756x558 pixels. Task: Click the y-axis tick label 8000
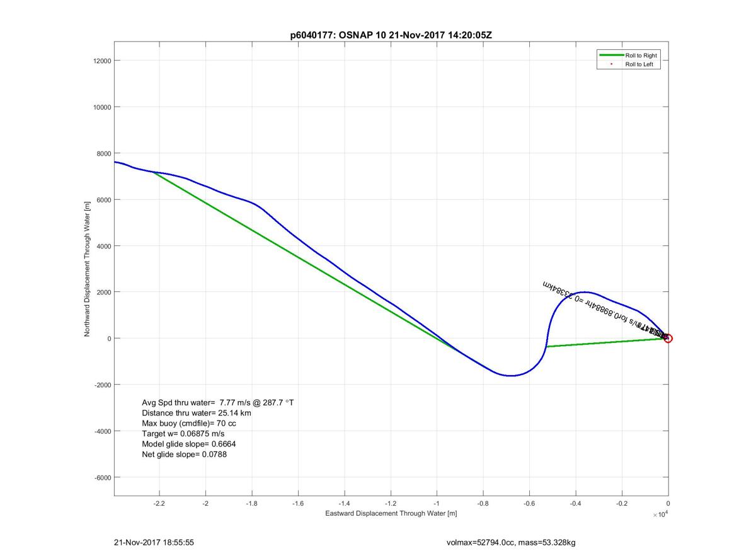104,153
